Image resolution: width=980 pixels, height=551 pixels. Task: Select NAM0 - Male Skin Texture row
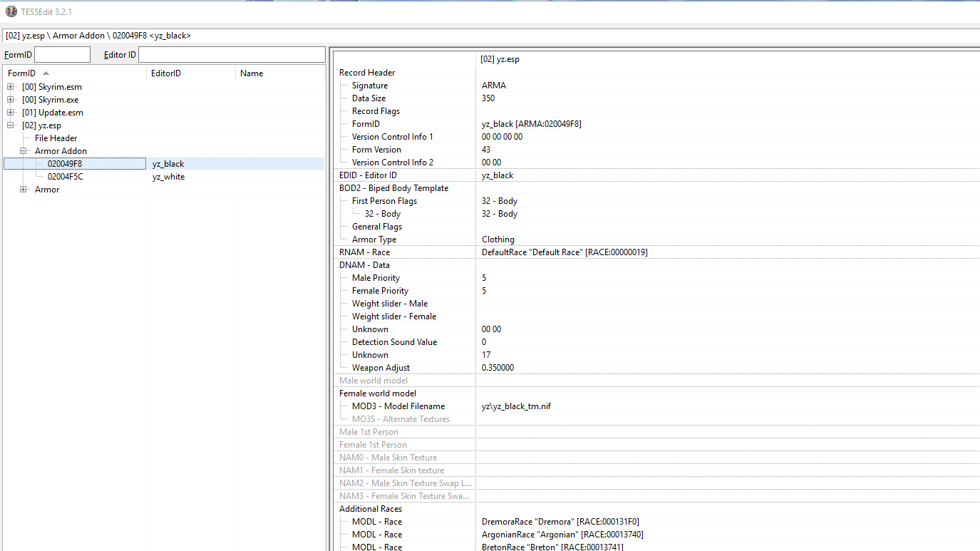[x=656, y=458]
